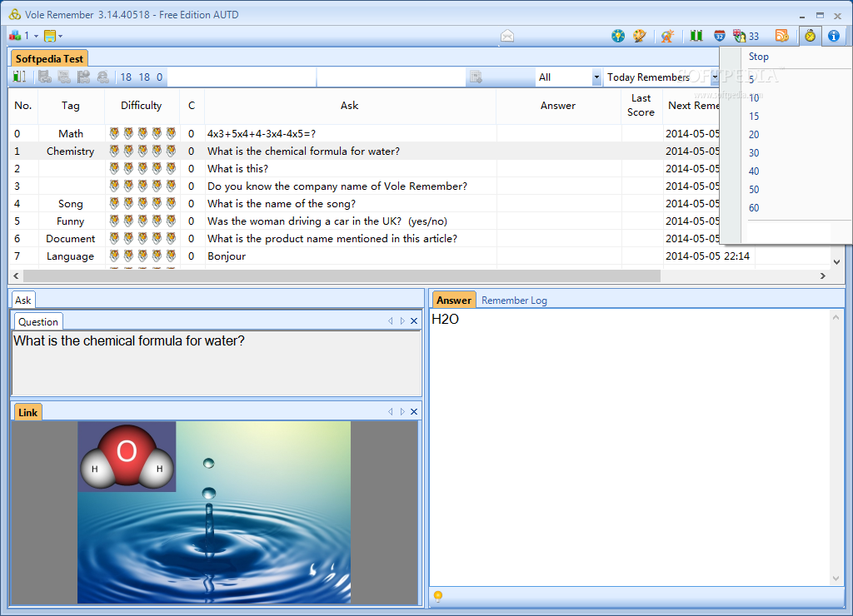
Task: Click the first difficulty tiger on the Chemistry row
Action: point(114,152)
